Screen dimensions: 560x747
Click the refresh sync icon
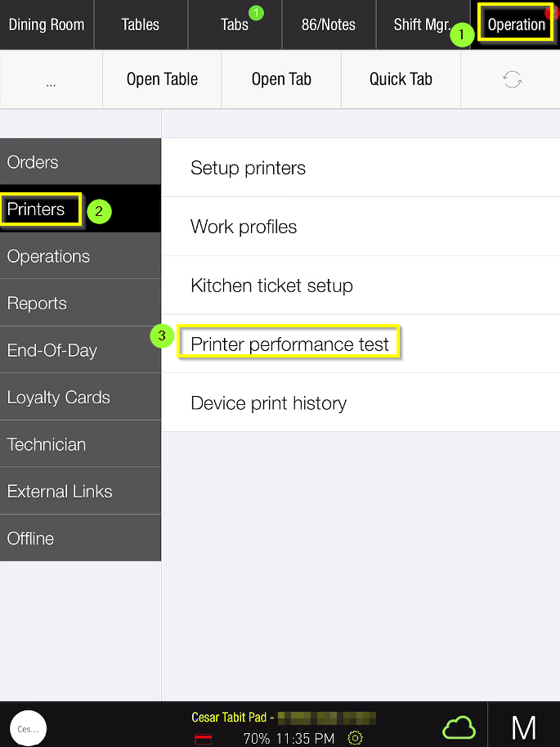tap(512, 79)
